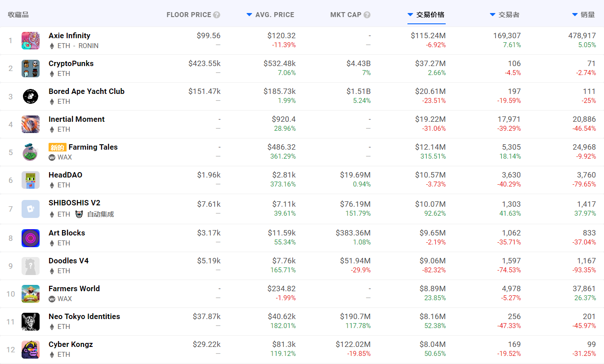The width and height of the screenshot is (604, 364).
Task: Open the Doodles V4 collection link
Action: coord(68,261)
